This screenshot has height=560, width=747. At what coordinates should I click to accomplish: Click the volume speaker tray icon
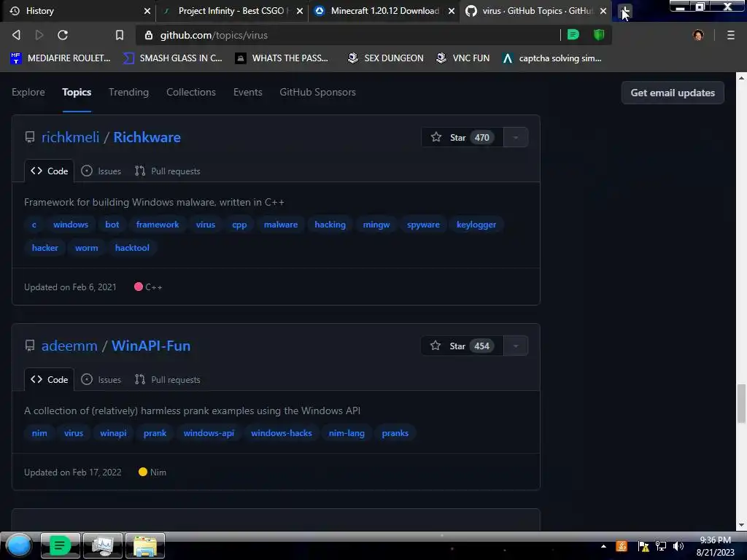click(678, 546)
